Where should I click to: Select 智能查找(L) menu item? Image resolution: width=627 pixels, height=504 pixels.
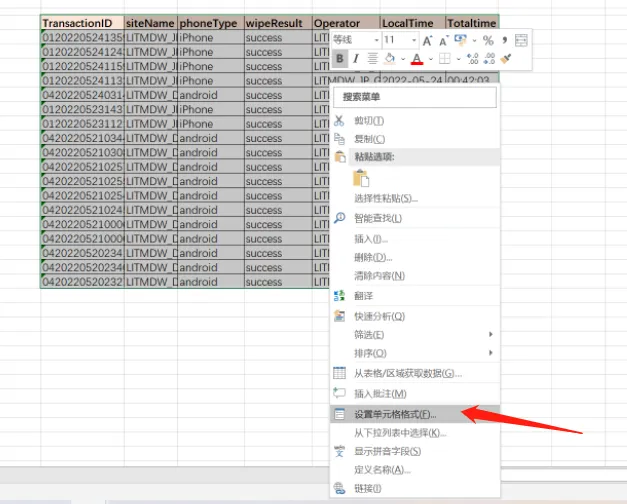(x=415, y=218)
